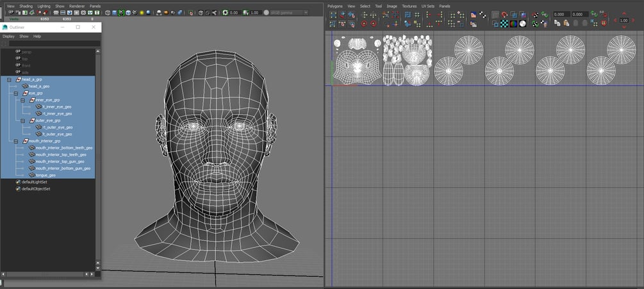The width and height of the screenshot is (644, 289).
Task: Open the Shading menu in viewport
Action: pyautogui.click(x=26, y=6)
